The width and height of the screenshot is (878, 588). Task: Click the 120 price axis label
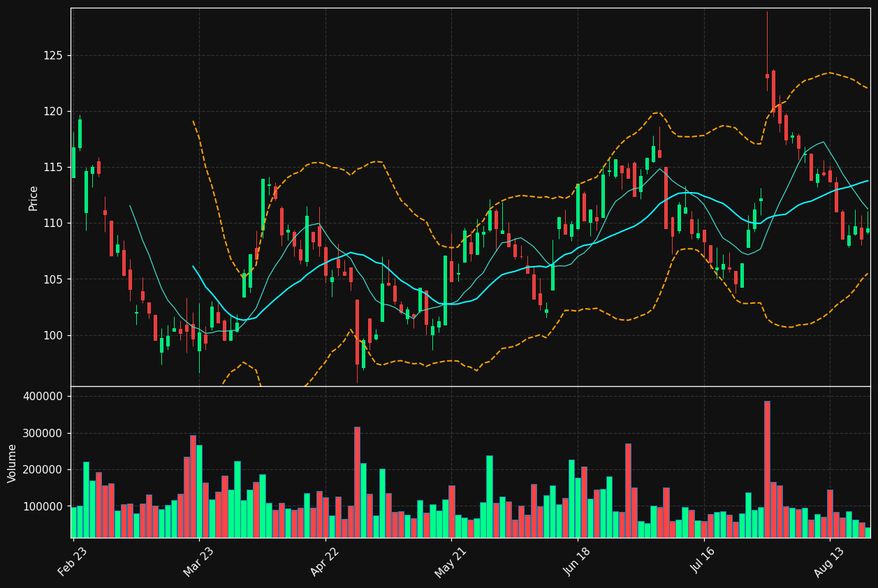click(x=53, y=111)
